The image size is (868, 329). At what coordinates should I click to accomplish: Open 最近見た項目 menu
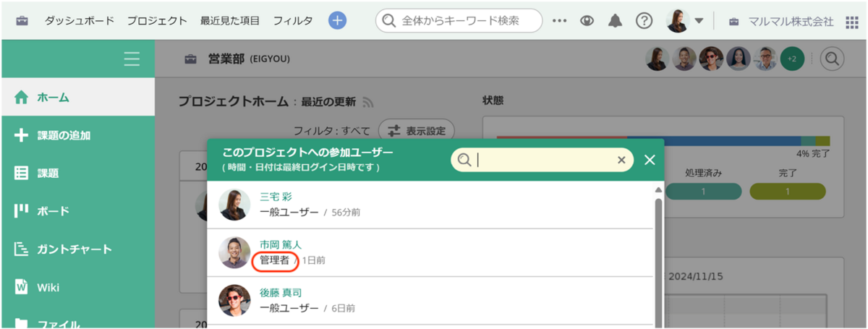(x=230, y=21)
